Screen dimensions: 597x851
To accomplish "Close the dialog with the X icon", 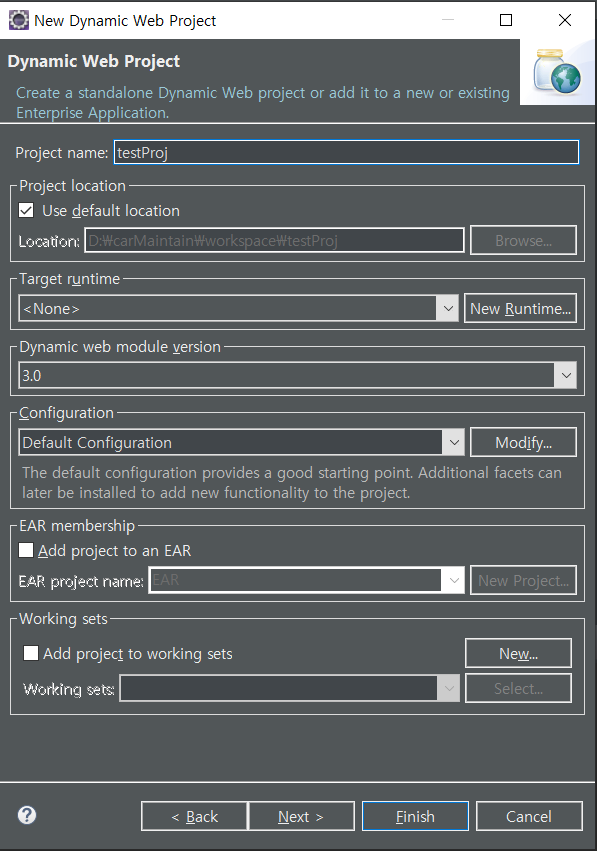I will coord(565,20).
